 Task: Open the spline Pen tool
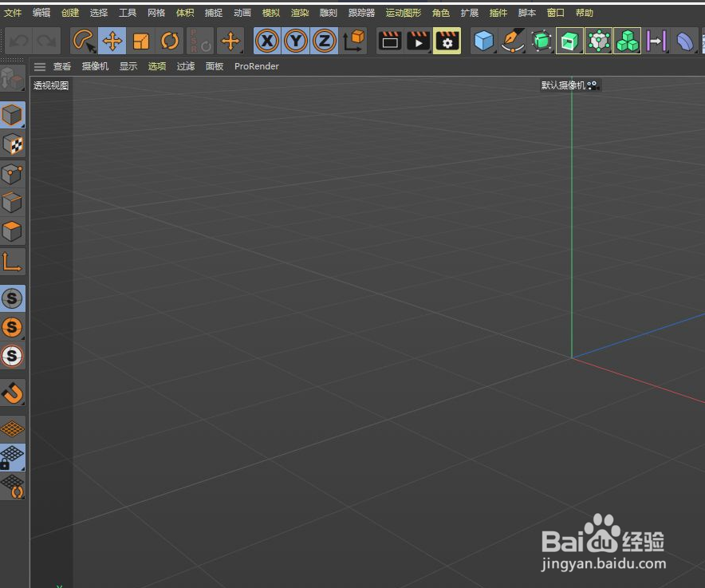(513, 41)
